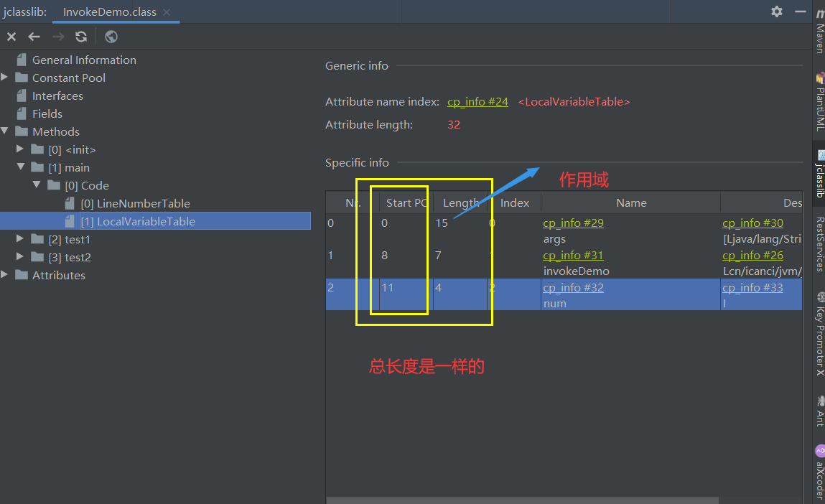Expand the Attributes node

click(x=4, y=275)
